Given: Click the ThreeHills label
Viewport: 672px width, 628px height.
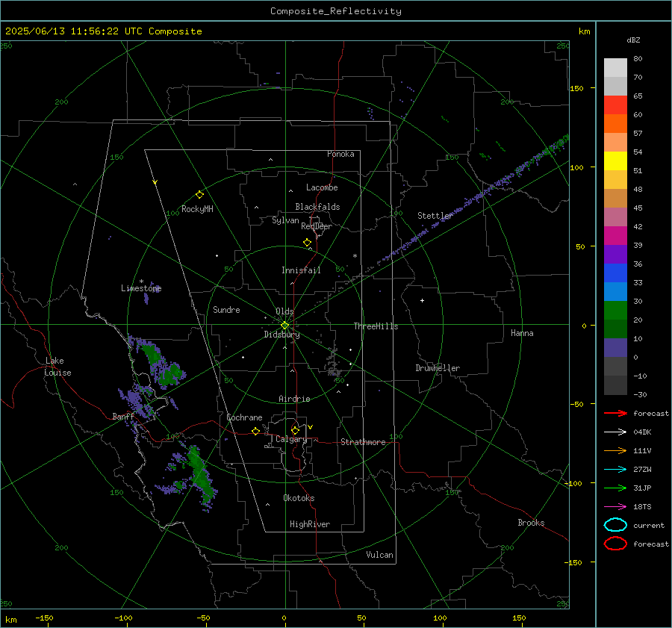Looking at the screenshot, I should pyautogui.click(x=376, y=326).
